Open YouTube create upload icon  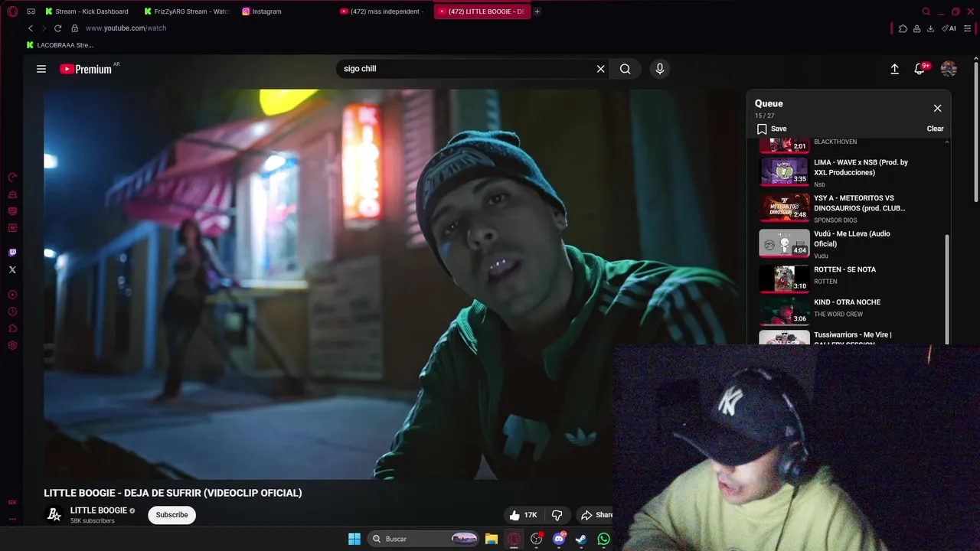tap(894, 69)
